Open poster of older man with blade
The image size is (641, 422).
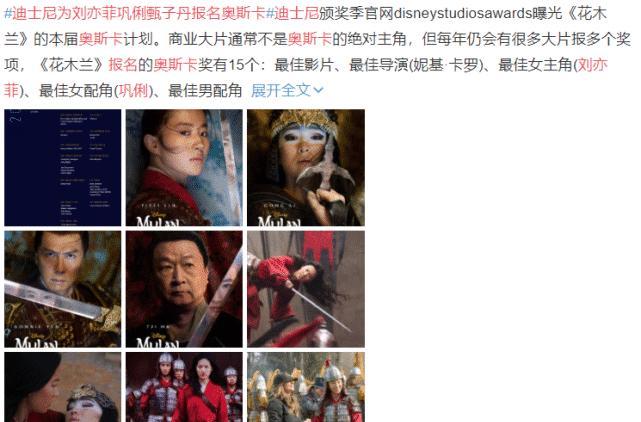pyautogui.click(x=184, y=289)
